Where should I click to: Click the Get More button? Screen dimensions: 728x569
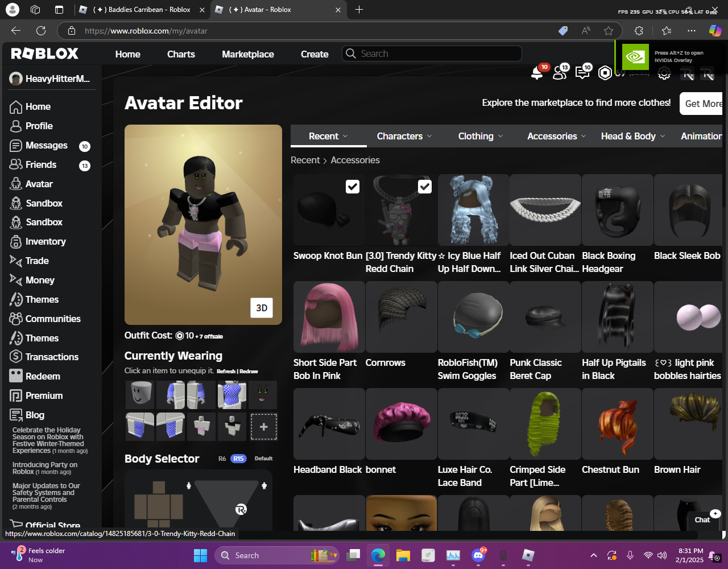pos(701,104)
